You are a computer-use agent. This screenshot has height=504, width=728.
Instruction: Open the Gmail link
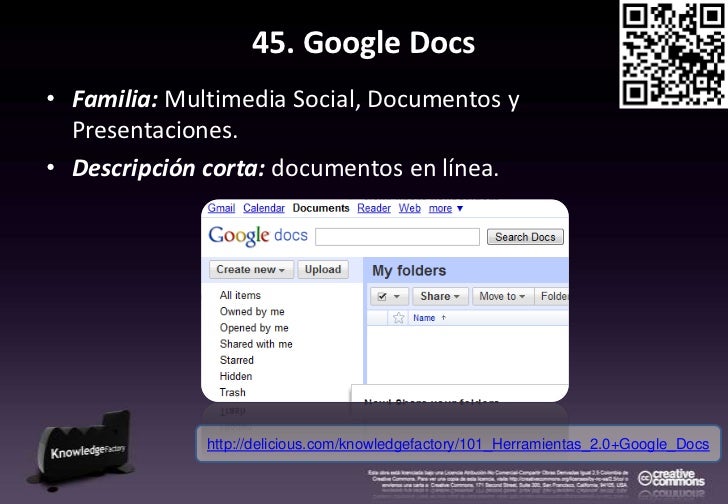(x=221, y=208)
